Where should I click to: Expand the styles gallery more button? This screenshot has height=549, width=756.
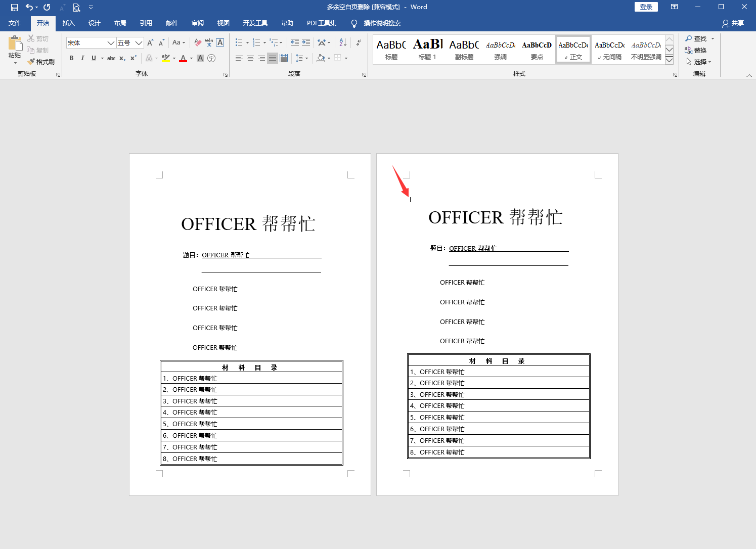[x=669, y=60]
